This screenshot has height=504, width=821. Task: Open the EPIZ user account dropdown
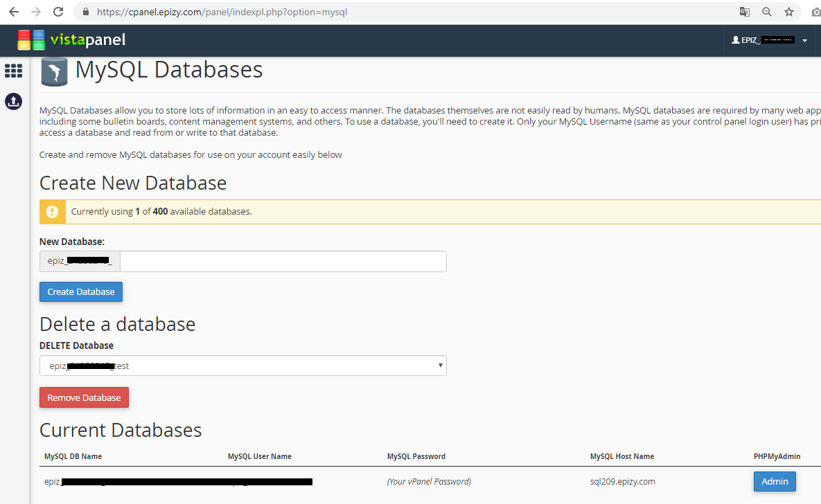pyautogui.click(x=769, y=40)
